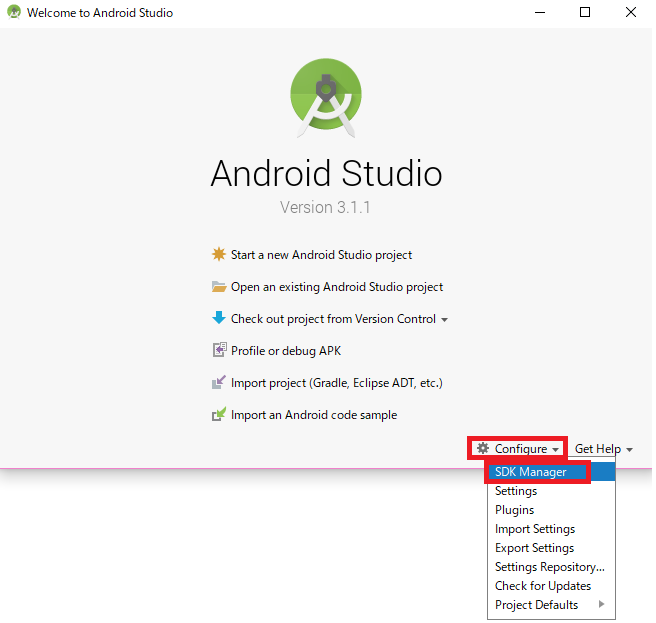Expand the Version Control dropdown arrow
The height and width of the screenshot is (623, 656).
(444, 320)
